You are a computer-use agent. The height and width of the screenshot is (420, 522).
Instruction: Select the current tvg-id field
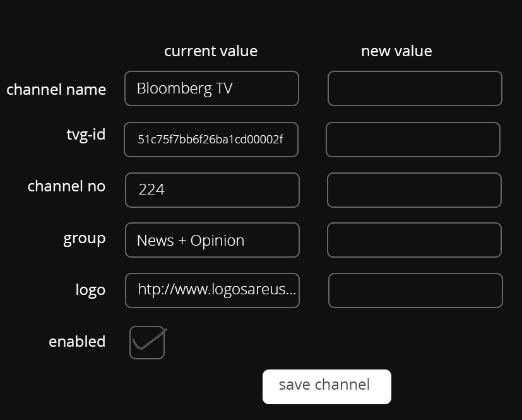pyautogui.click(x=211, y=139)
